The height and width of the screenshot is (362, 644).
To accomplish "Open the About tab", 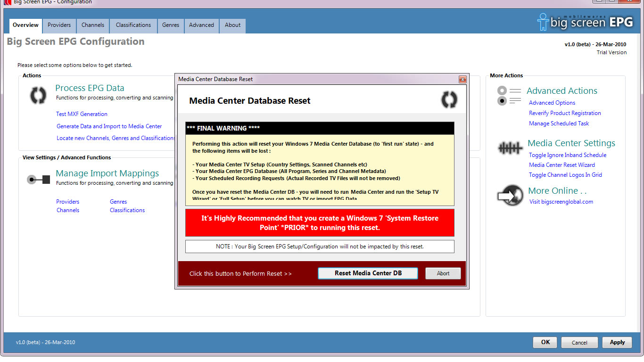I will pos(232,25).
